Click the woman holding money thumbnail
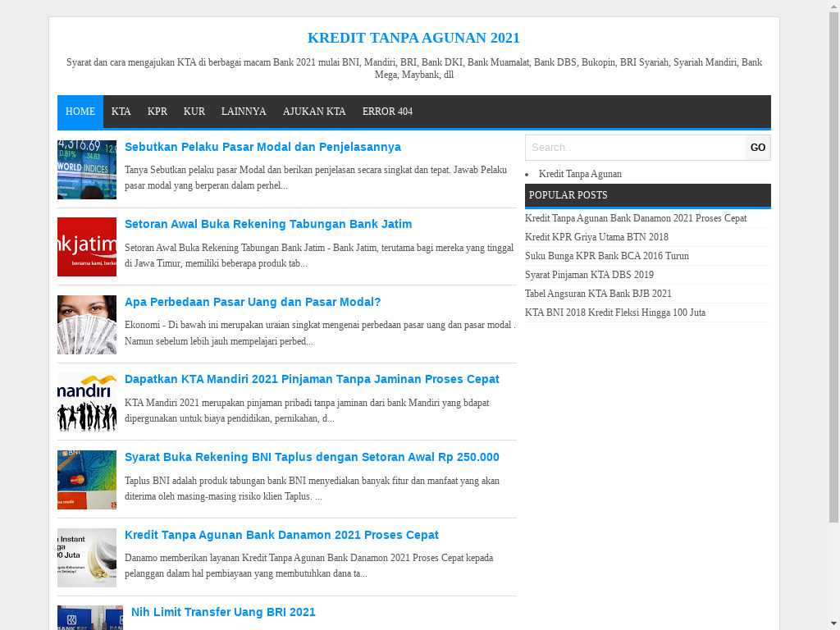Image resolution: width=840 pixels, height=630 pixels. [87, 325]
